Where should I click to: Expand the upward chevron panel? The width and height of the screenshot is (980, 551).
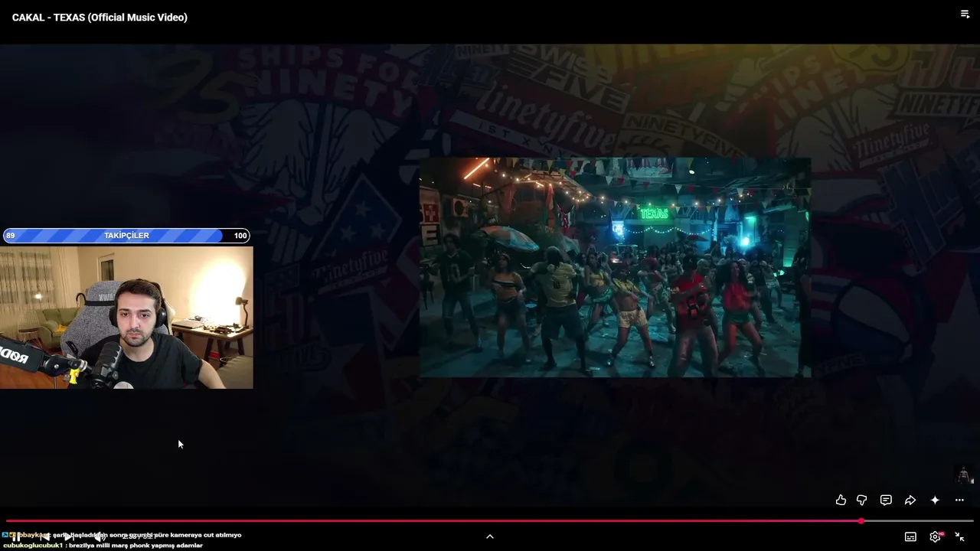pyautogui.click(x=490, y=536)
